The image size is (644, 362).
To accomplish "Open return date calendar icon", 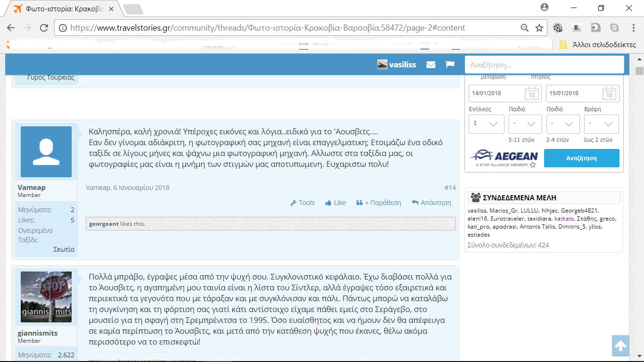I will (x=609, y=93).
